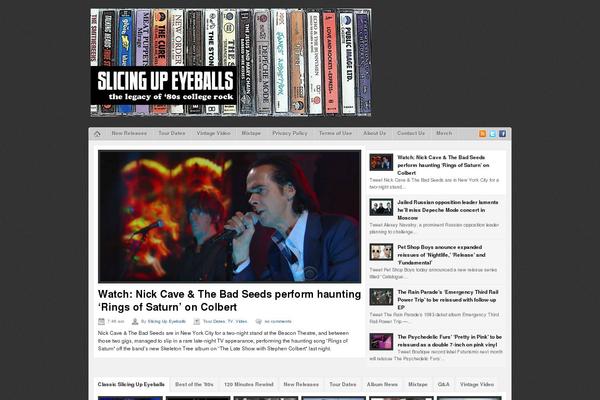Viewport: 600px width, 400px height.
Task: Click the author person icon
Action: [x=135, y=322]
